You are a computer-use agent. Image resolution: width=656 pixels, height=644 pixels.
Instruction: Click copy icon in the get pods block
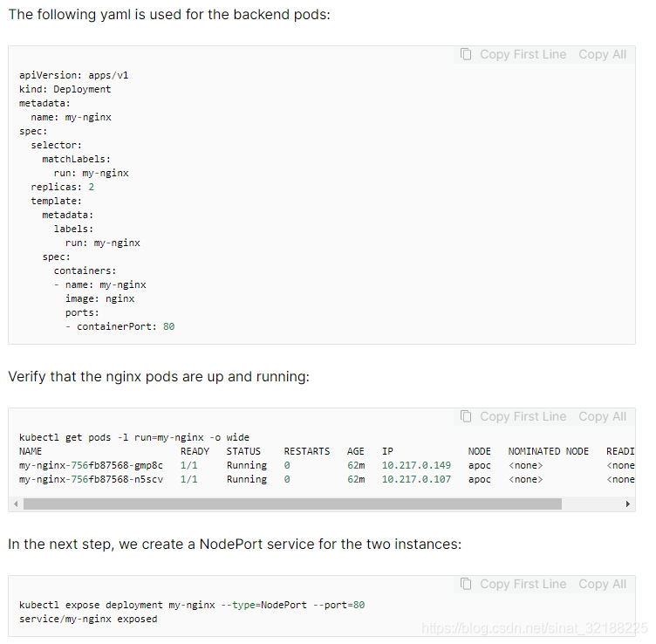(x=467, y=416)
